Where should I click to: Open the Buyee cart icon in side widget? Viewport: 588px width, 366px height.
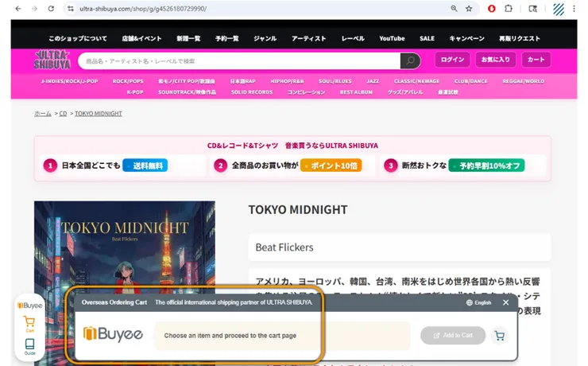[x=29, y=324]
